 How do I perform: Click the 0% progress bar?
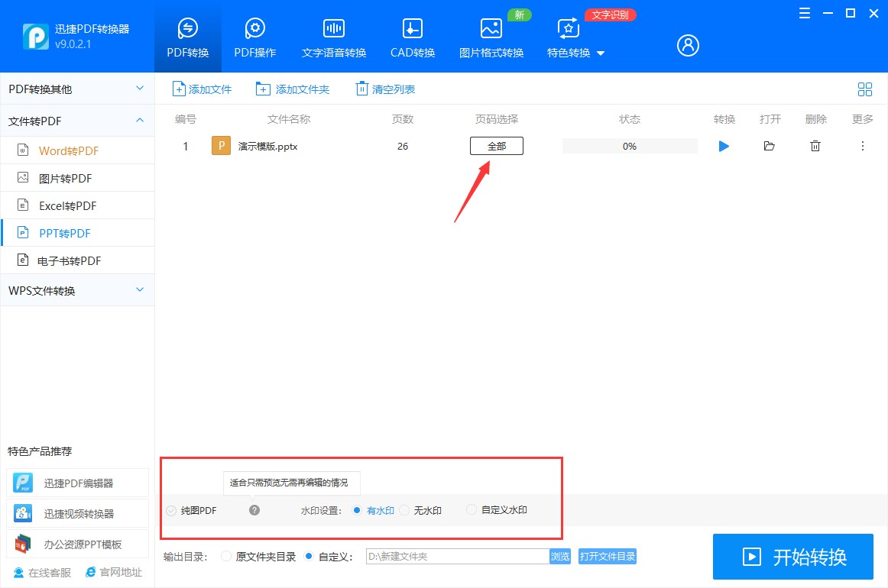(630, 146)
